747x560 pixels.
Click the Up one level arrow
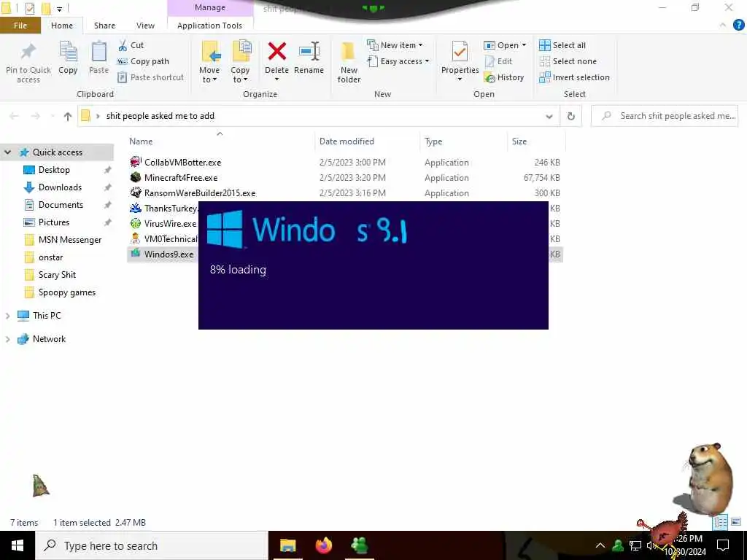coord(68,116)
